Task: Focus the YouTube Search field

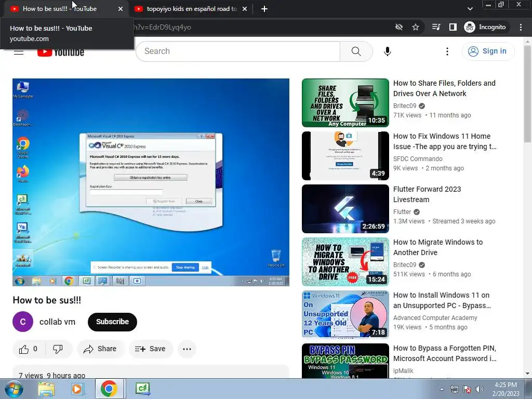Action: tap(238, 51)
